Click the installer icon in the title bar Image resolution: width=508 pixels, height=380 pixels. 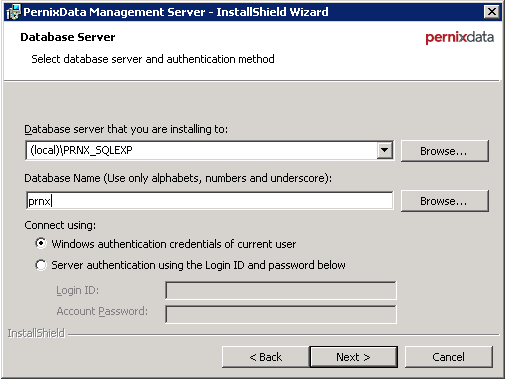click(13, 12)
